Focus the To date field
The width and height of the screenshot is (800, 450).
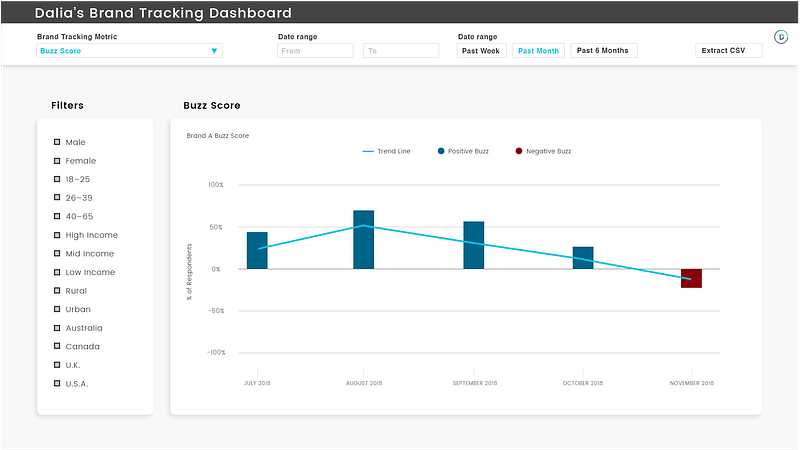(x=401, y=51)
